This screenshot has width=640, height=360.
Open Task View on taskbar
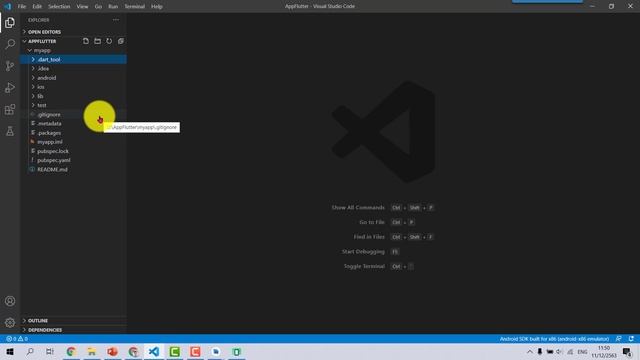click(x=50, y=351)
